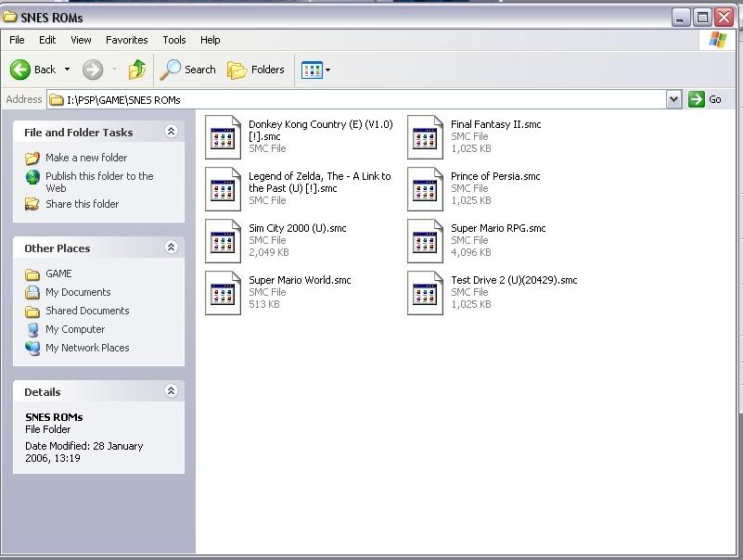This screenshot has height=560, width=743.
Task: Go up one folder level
Action: tap(137, 70)
